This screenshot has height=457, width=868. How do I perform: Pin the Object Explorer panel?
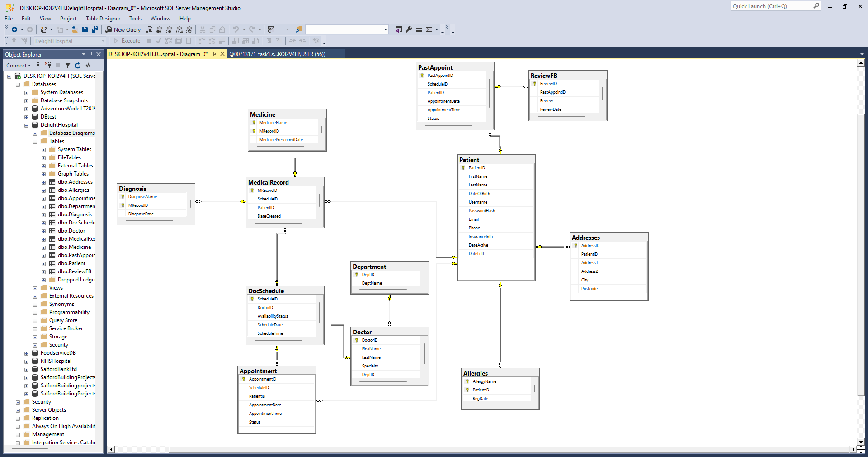[91, 54]
